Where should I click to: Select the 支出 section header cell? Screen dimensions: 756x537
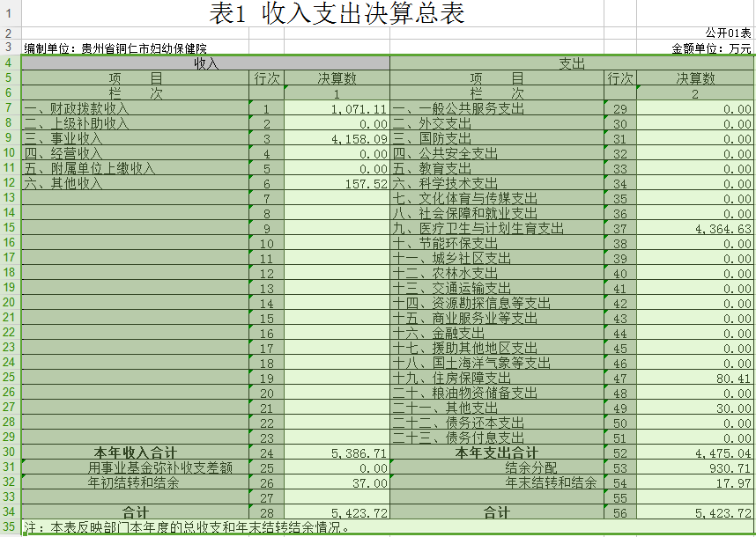pos(573,63)
